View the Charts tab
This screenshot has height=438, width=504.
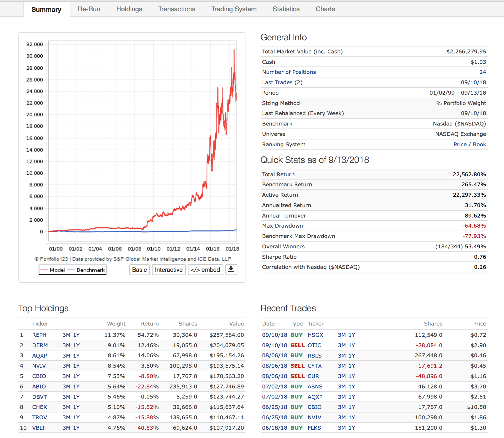tap(325, 9)
